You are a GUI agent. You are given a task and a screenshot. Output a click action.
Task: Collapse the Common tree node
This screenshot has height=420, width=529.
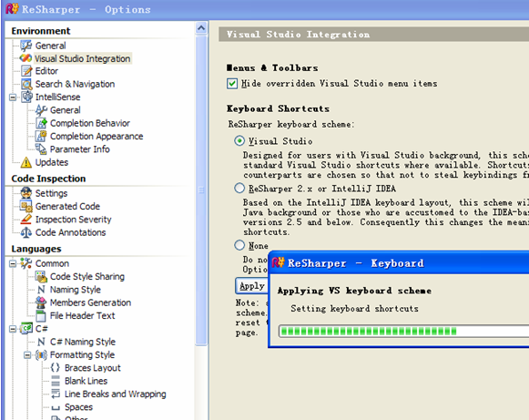tap(13, 263)
